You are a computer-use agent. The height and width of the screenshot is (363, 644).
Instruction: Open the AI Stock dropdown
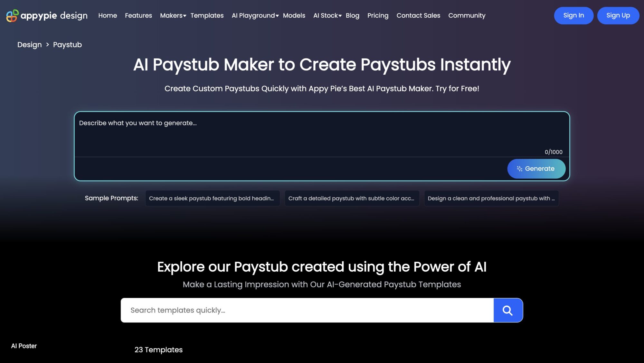pos(327,15)
